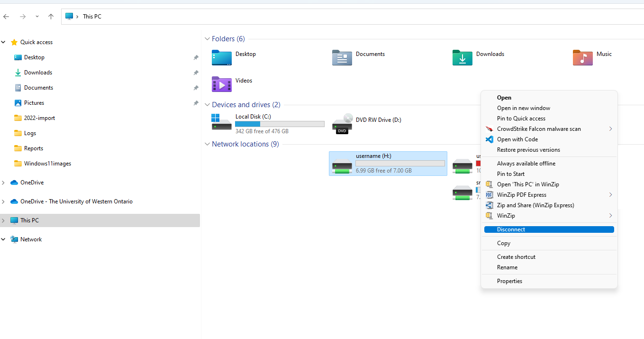Select Network in the navigation pane

(x=31, y=239)
